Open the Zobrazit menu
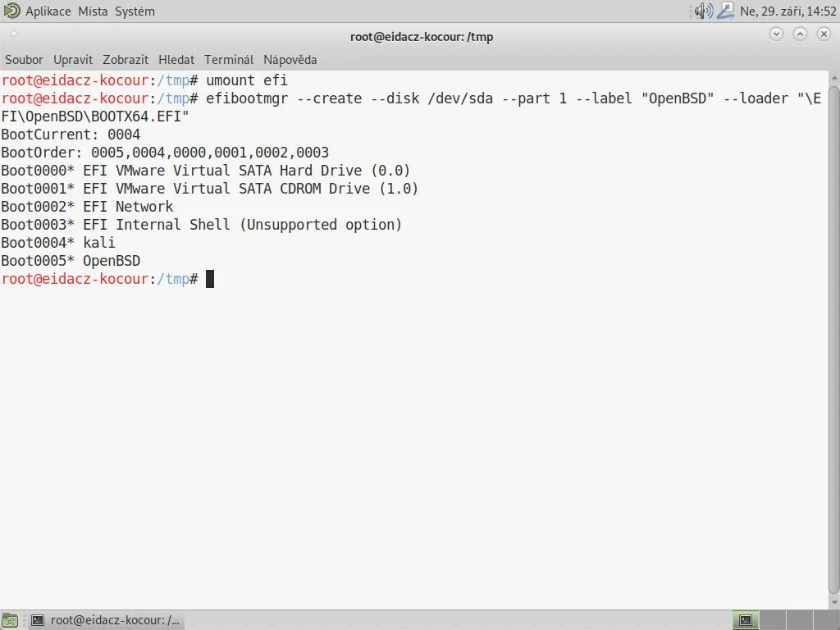Image resolution: width=840 pixels, height=630 pixels. [126, 59]
